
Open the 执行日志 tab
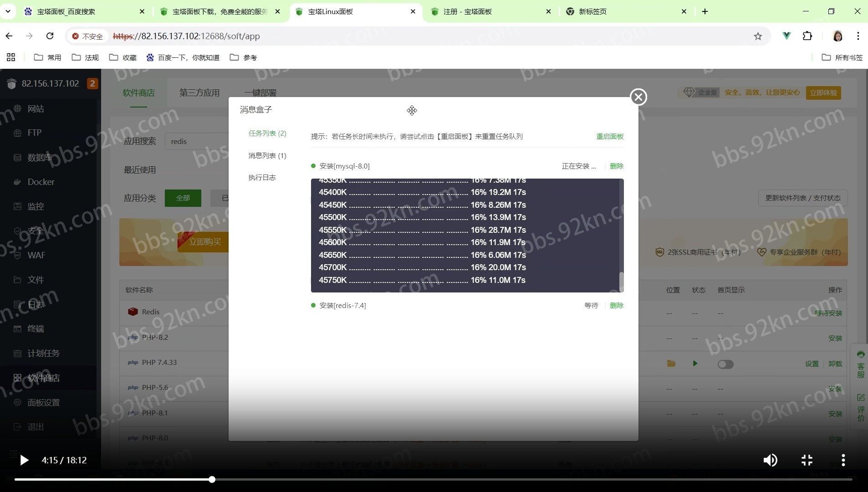(262, 177)
